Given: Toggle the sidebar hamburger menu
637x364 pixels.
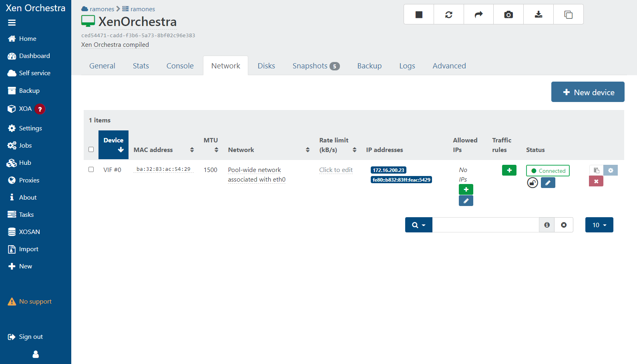Looking at the screenshot, I should coord(12,23).
